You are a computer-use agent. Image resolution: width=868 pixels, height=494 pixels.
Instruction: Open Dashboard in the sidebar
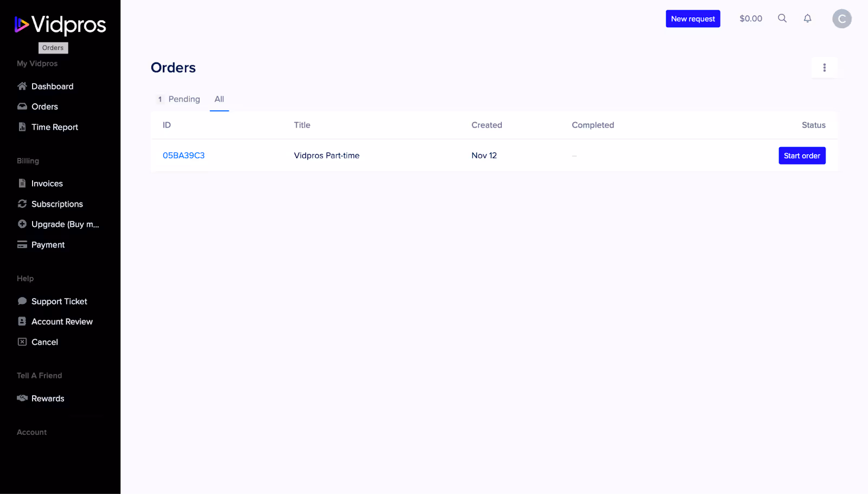click(52, 86)
